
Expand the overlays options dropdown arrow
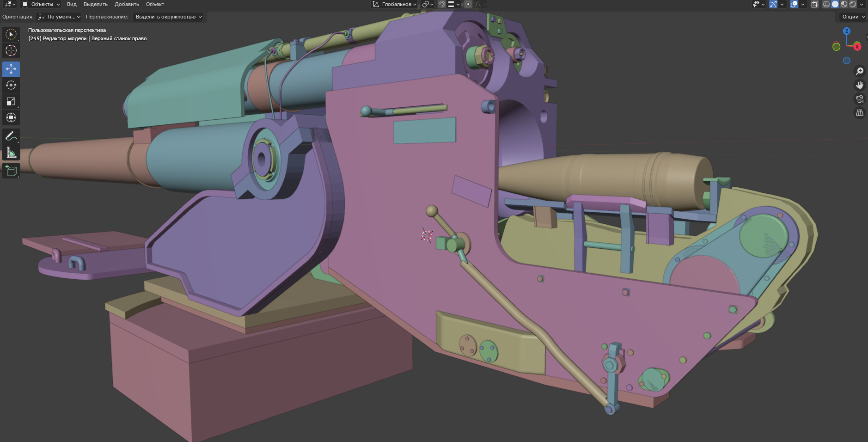[x=803, y=4]
